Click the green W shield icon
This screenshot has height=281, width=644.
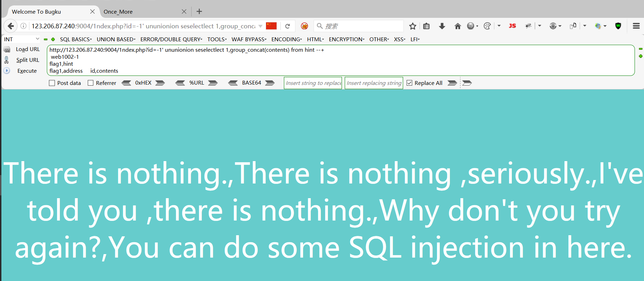point(618,26)
